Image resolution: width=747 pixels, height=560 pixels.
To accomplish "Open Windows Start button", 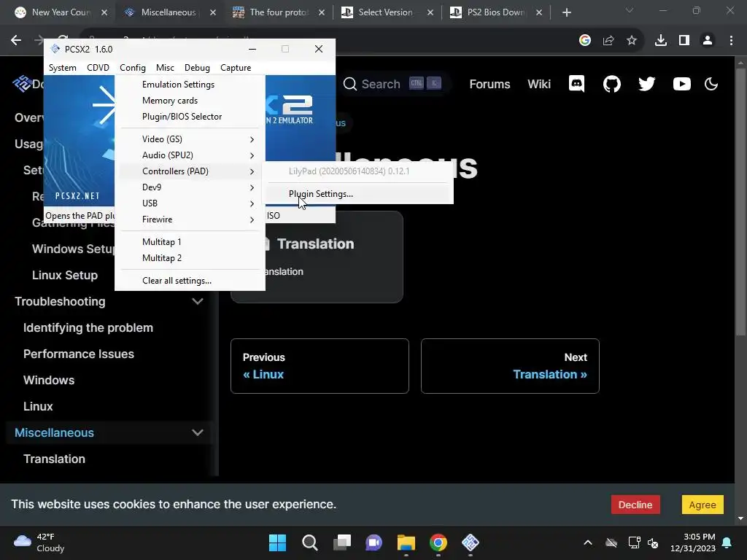I will 277,542.
